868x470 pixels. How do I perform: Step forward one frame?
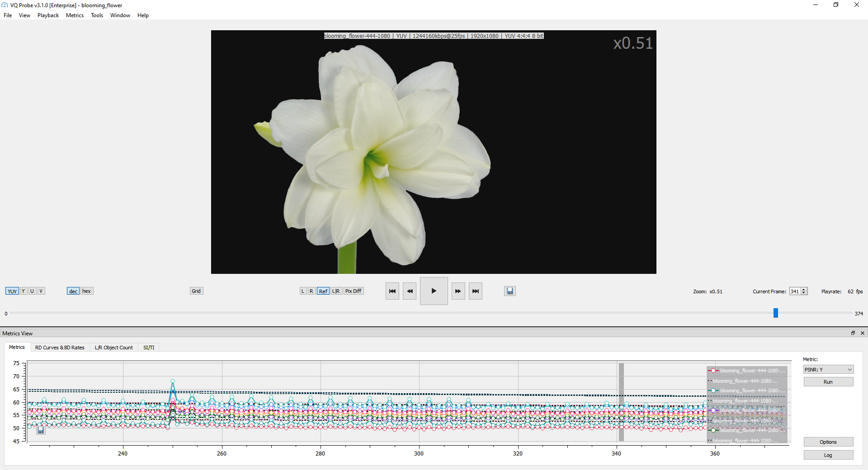point(458,291)
